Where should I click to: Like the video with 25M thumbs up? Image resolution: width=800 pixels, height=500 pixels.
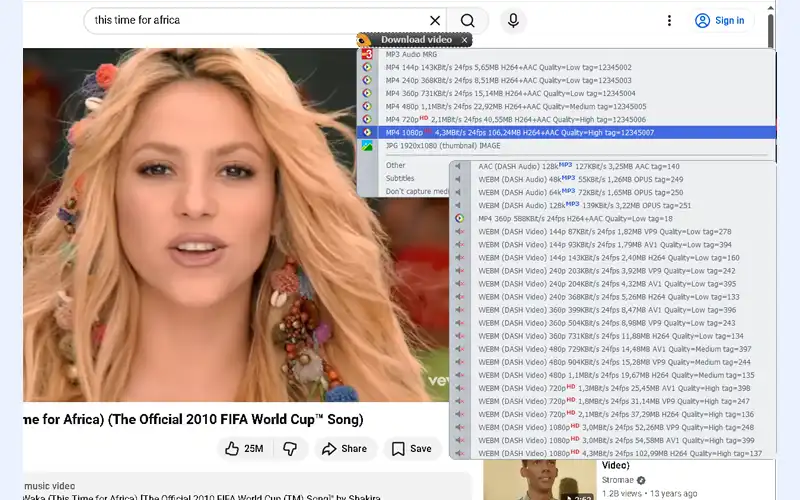pos(245,448)
